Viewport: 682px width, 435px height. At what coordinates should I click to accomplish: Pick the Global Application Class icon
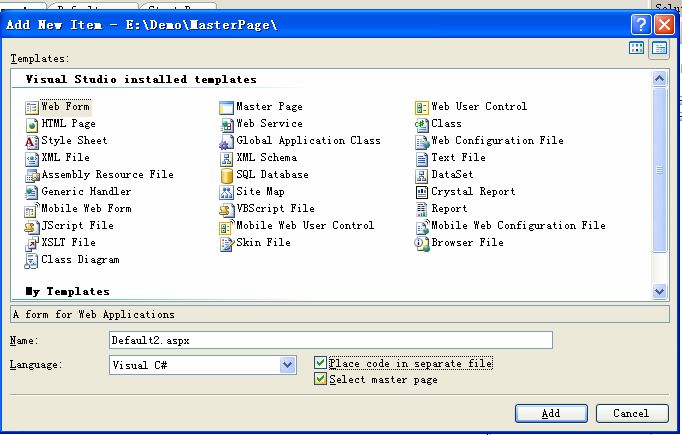[226, 142]
